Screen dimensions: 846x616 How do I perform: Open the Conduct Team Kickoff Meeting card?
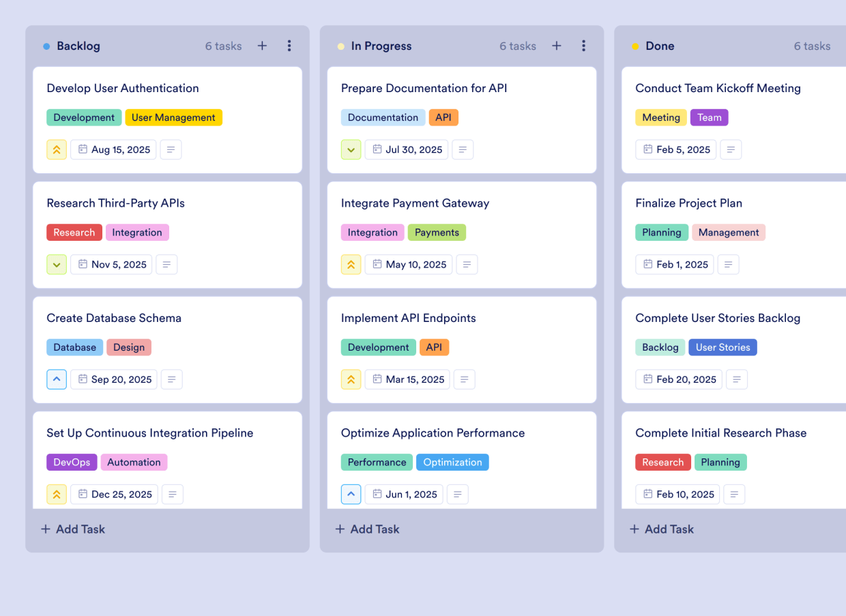tap(718, 88)
